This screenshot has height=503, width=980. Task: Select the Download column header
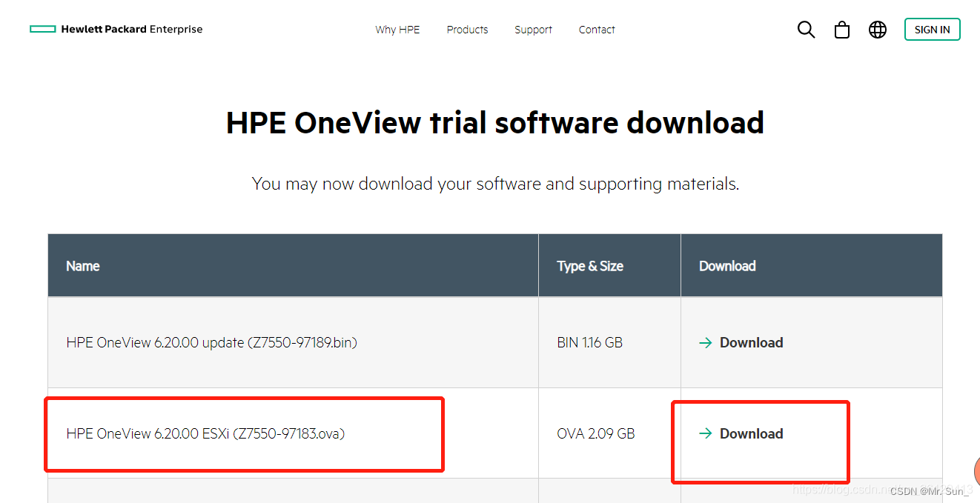(727, 265)
